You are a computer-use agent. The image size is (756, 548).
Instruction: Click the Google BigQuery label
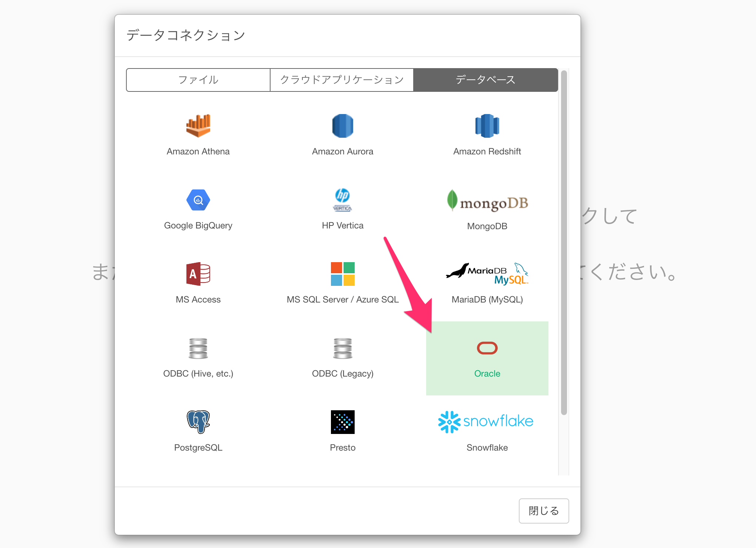click(x=198, y=225)
